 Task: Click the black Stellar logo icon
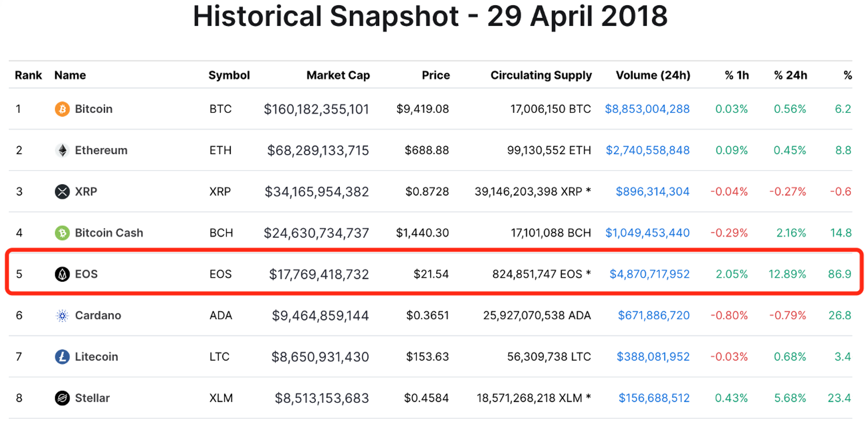pyautogui.click(x=62, y=398)
